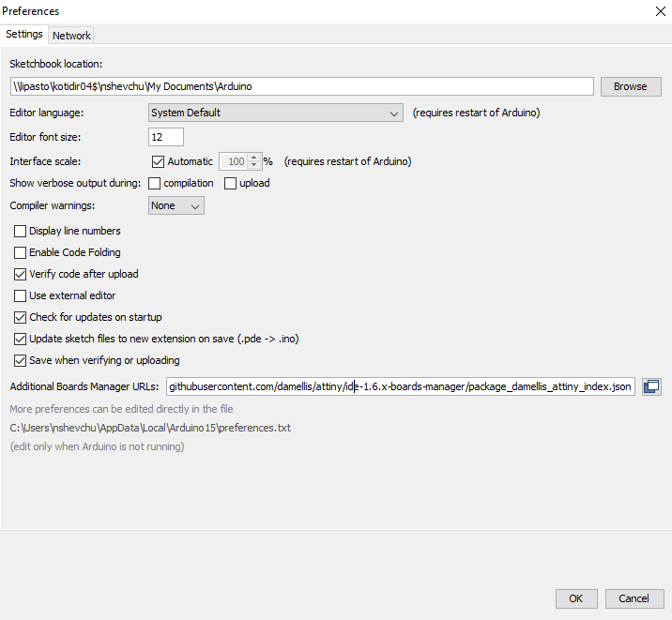The width and height of the screenshot is (672, 620).
Task: Click the Editor font size field
Action: [166, 137]
